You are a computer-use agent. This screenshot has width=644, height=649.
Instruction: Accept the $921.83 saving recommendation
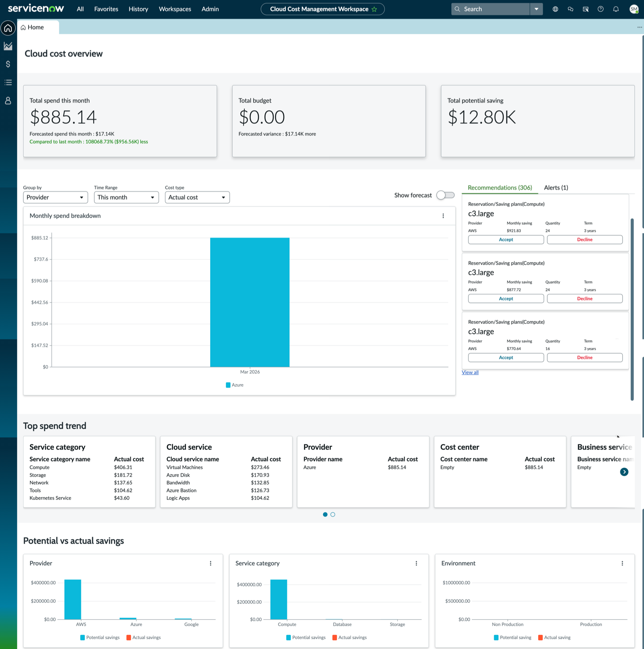click(x=506, y=240)
